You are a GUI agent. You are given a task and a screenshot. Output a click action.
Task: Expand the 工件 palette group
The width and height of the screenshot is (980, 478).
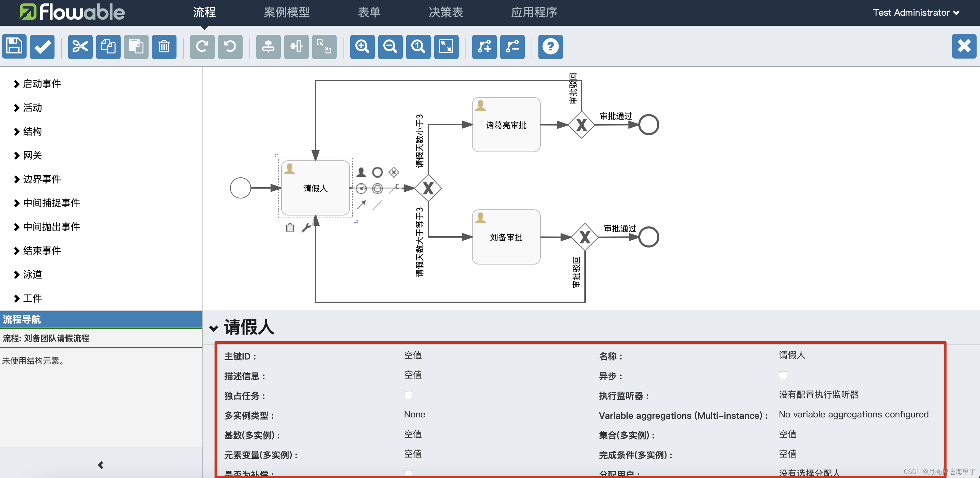coord(28,298)
